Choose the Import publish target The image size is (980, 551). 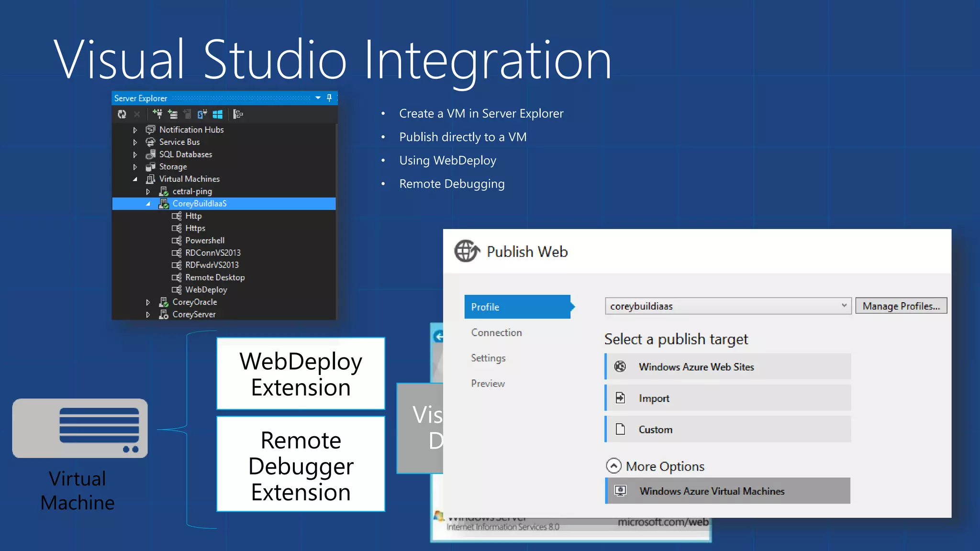click(x=728, y=398)
